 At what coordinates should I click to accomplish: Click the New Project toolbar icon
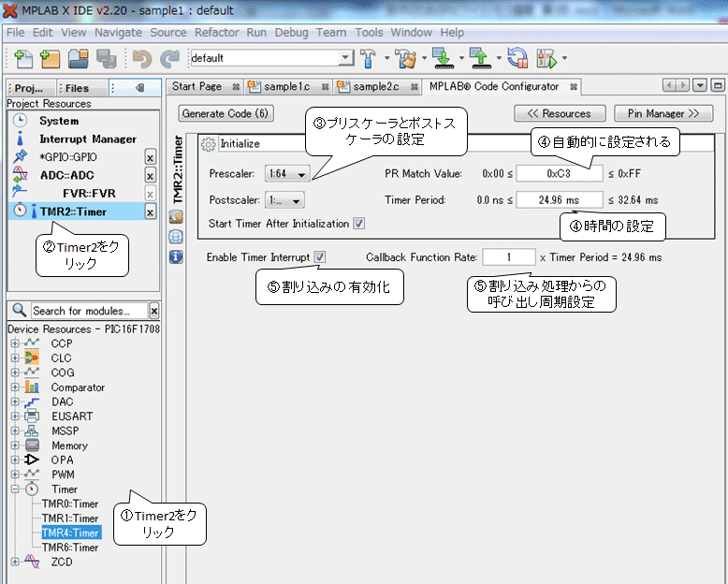[x=51, y=58]
